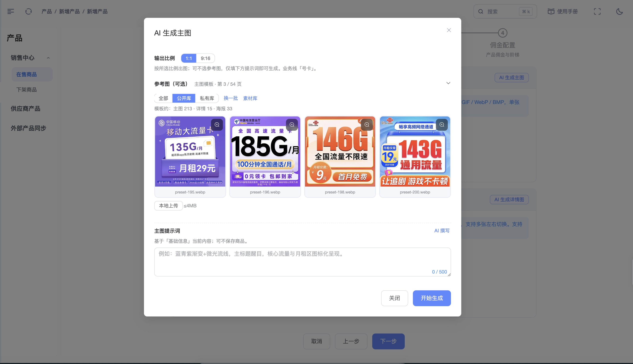Click the 换一批 refresh templates link
Viewport: 633px width, 364px height.
[x=230, y=98]
